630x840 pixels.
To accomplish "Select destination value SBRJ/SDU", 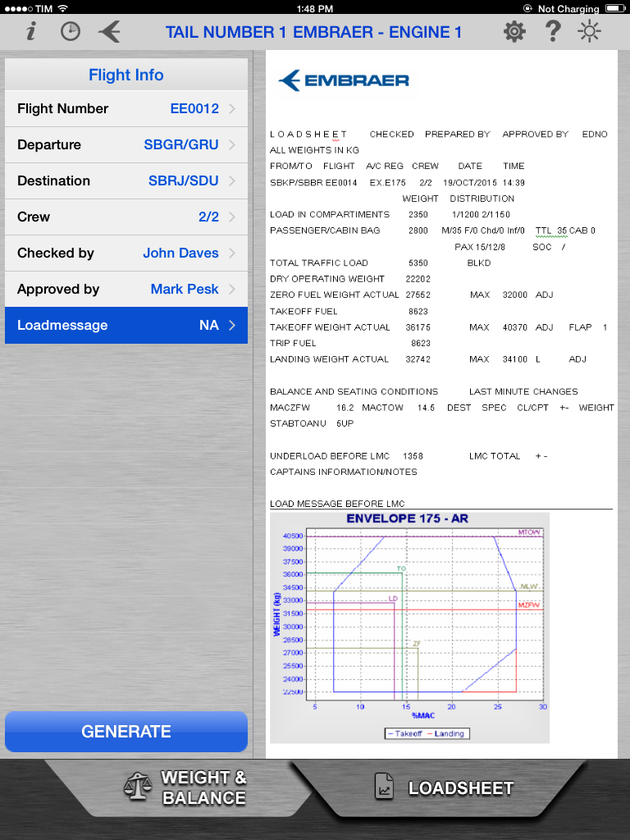I will click(183, 180).
